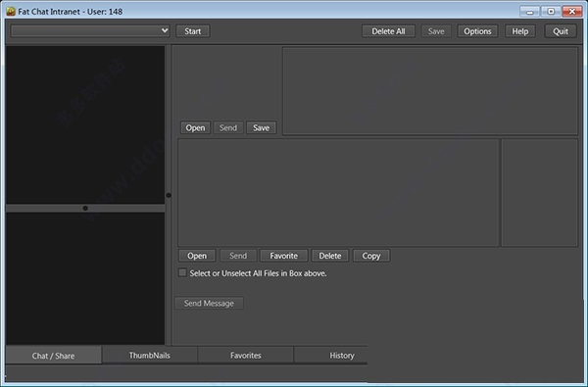Image resolution: width=588 pixels, height=387 pixels.
Task: Click the greyed Save button in top toolbar
Action: [x=436, y=31]
